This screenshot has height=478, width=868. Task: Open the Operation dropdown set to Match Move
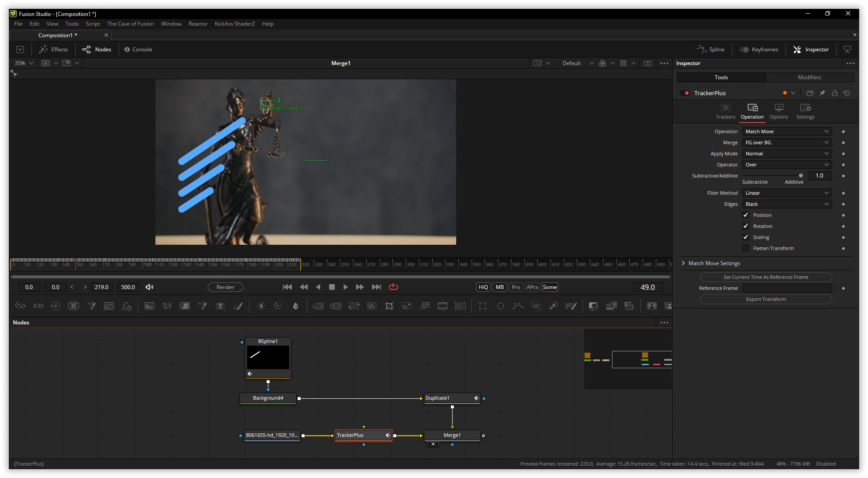click(x=787, y=131)
